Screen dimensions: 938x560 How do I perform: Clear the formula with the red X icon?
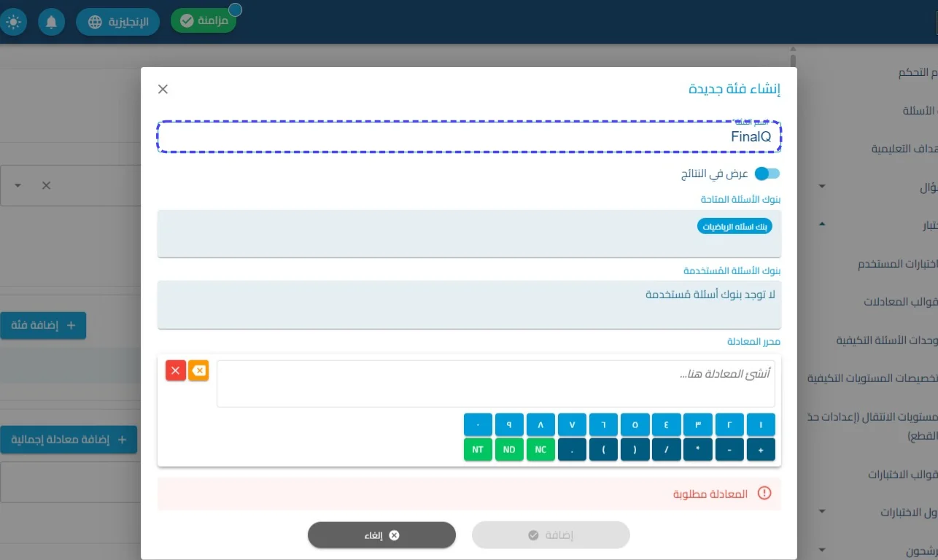click(x=176, y=370)
